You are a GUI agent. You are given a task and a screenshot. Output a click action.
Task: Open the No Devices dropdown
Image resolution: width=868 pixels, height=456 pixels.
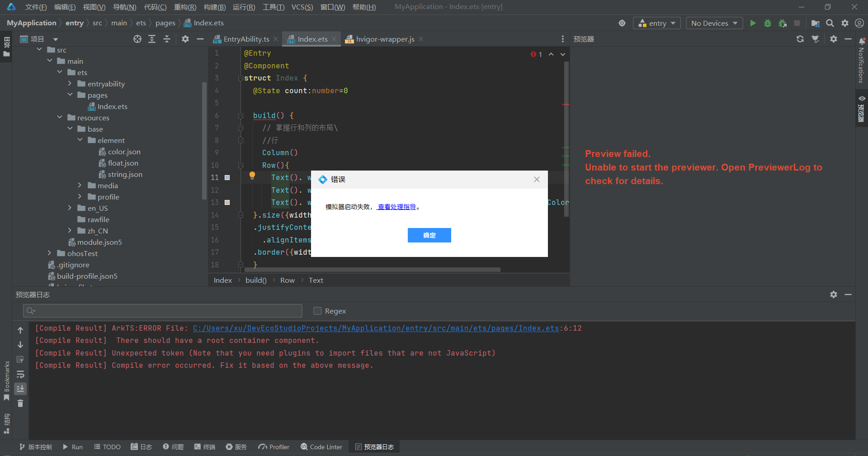click(714, 23)
